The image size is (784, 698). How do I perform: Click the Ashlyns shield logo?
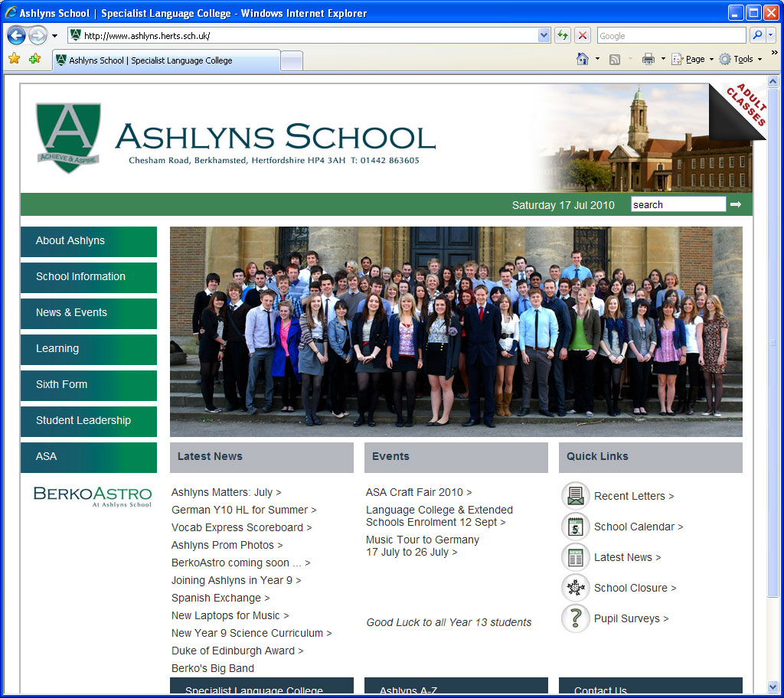click(x=68, y=138)
